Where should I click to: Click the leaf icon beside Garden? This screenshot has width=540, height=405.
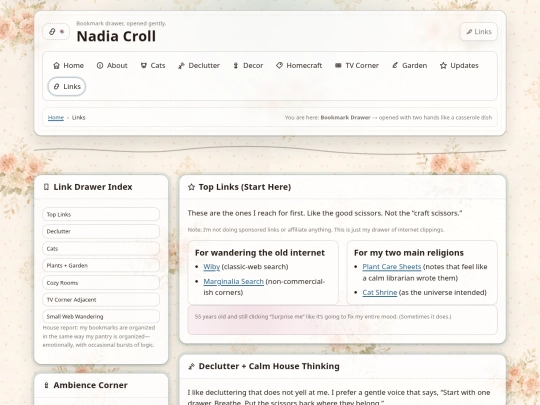pos(395,65)
